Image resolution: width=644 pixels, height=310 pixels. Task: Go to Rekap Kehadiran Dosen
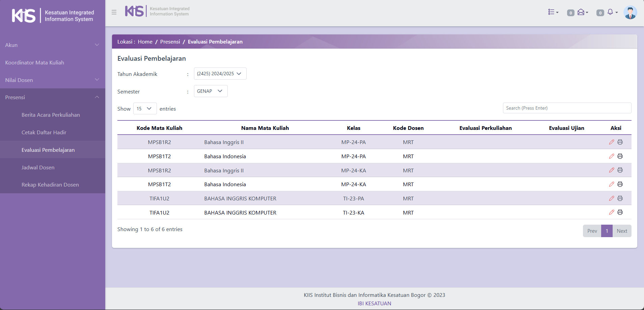pos(50,185)
